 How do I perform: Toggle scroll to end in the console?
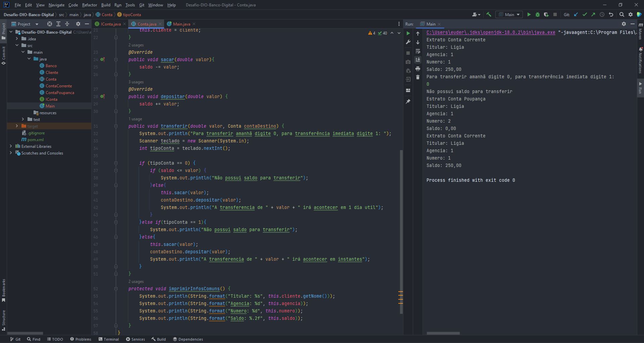pos(418,59)
